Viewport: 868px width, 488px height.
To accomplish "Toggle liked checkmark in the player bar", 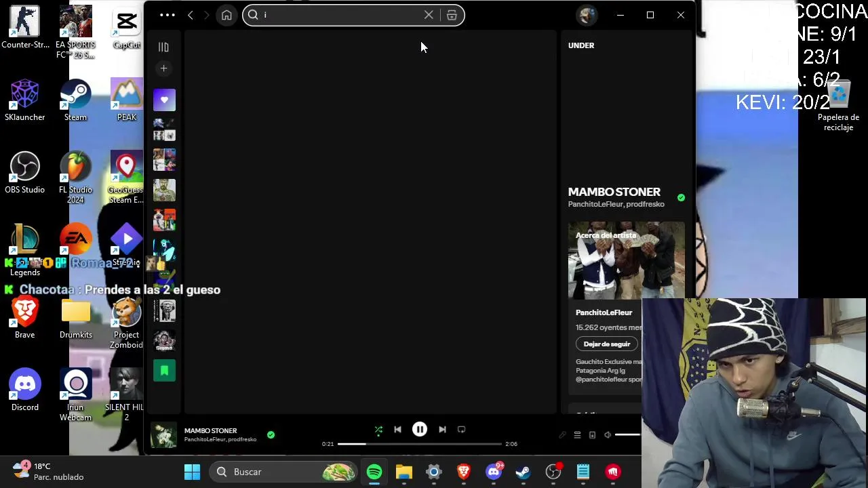I will click(x=271, y=434).
